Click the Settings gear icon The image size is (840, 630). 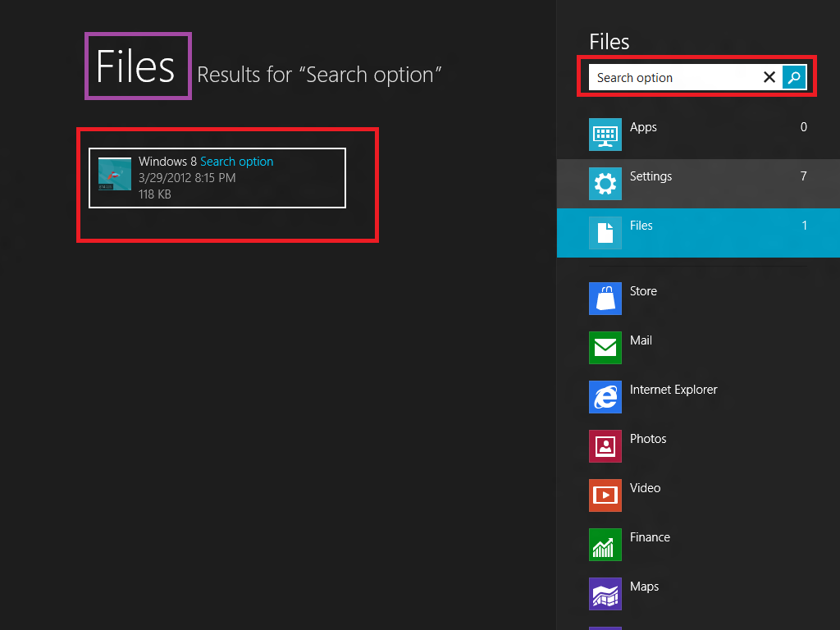[x=605, y=184]
